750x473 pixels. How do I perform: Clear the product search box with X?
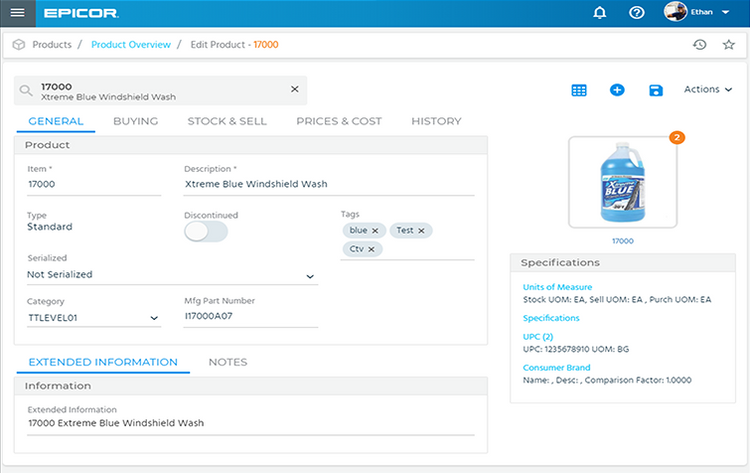295,89
